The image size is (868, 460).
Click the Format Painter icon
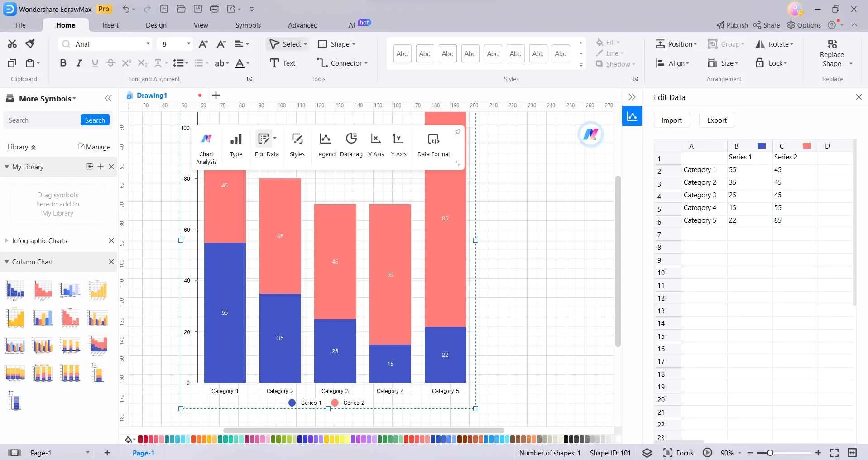tap(30, 44)
